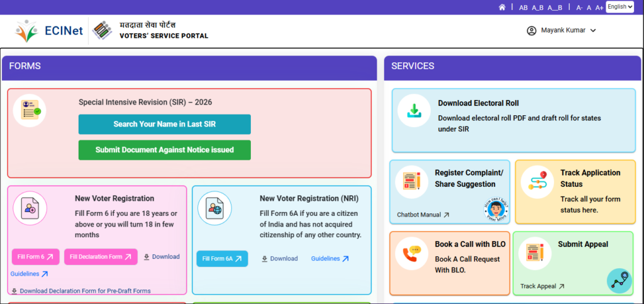Click Download link in NRI registration card

[280, 259]
